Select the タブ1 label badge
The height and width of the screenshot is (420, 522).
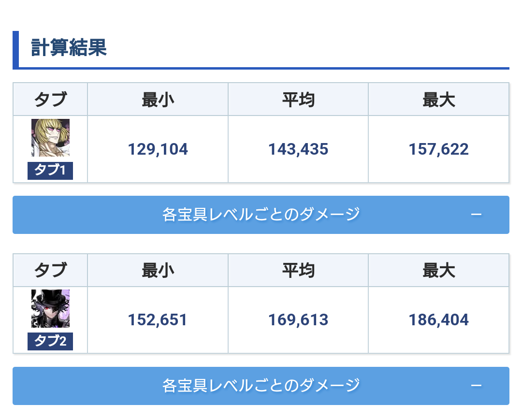click(x=50, y=171)
